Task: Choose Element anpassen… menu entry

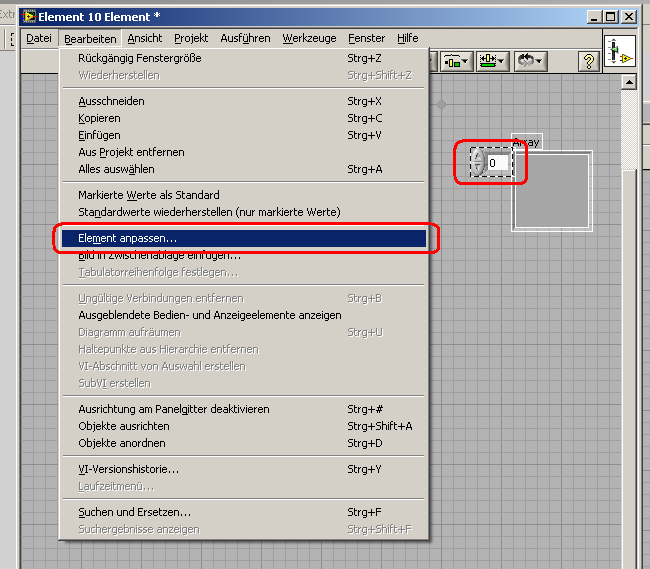Action: (244, 238)
